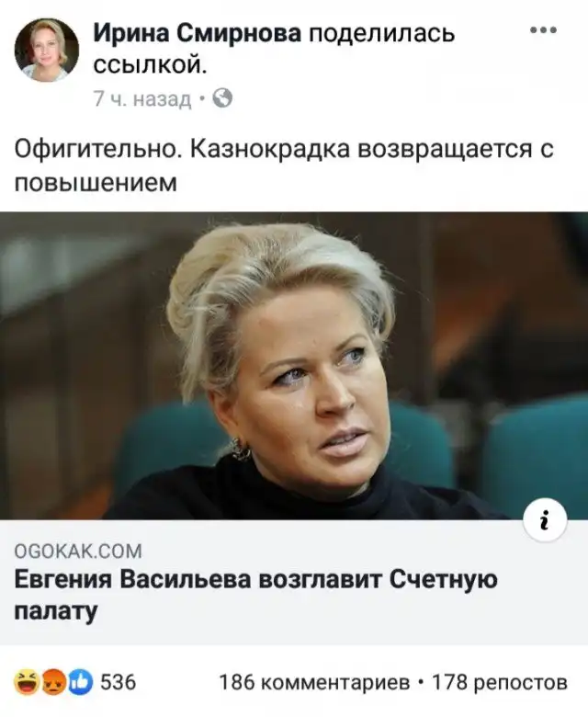Open the three-dot post options menu
588x717 pixels.
(x=543, y=30)
